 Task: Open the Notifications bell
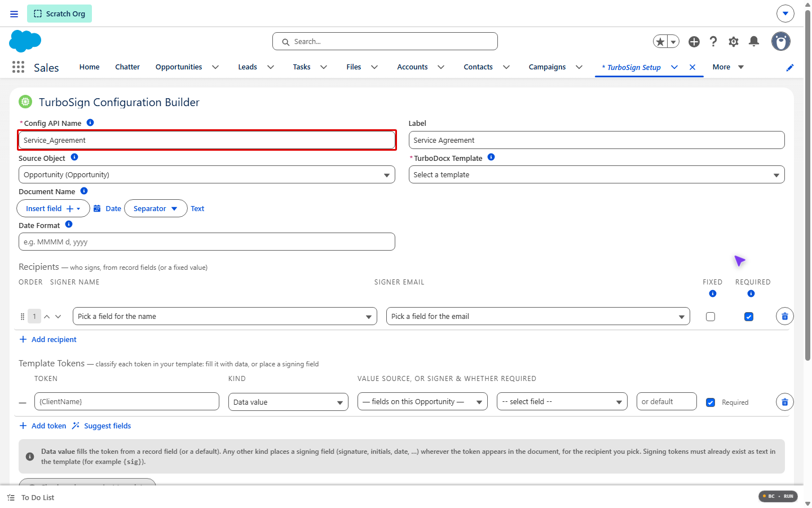pos(754,41)
